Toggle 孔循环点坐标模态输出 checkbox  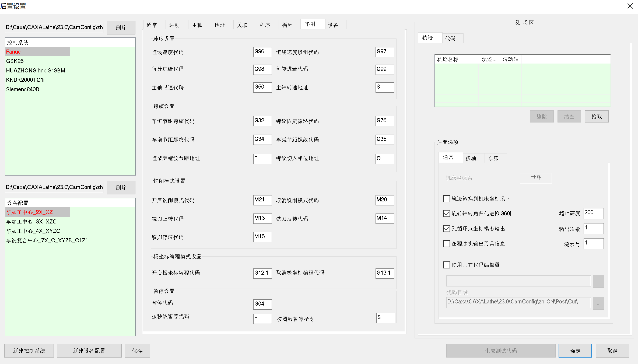tap(446, 229)
